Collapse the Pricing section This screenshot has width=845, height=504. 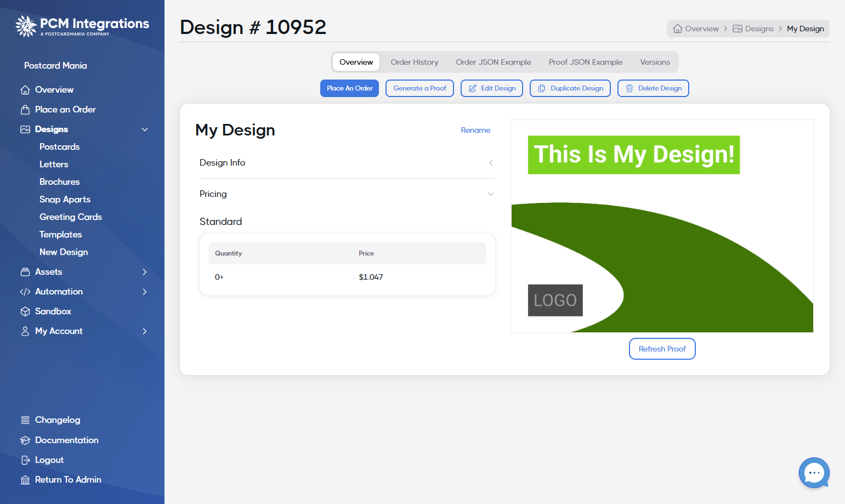point(347,194)
